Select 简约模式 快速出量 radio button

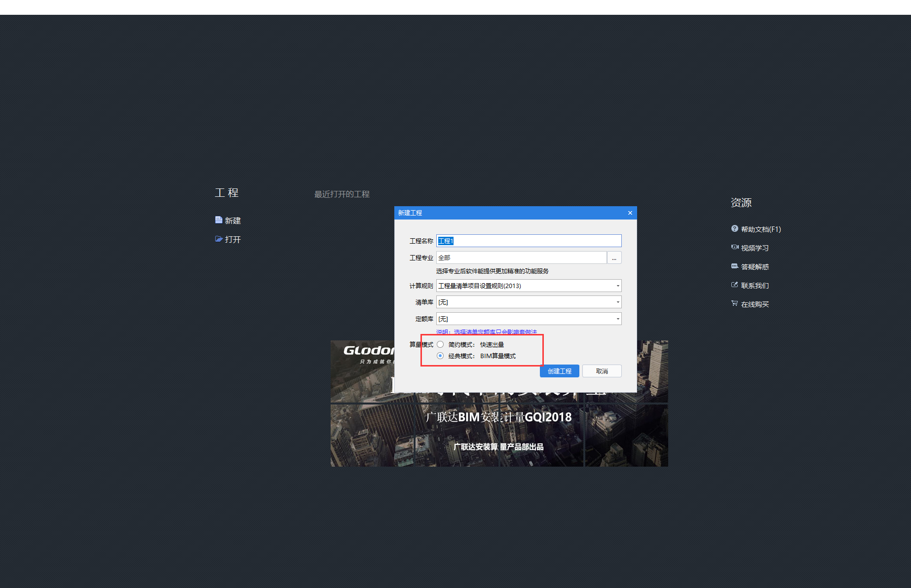tap(440, 344)
